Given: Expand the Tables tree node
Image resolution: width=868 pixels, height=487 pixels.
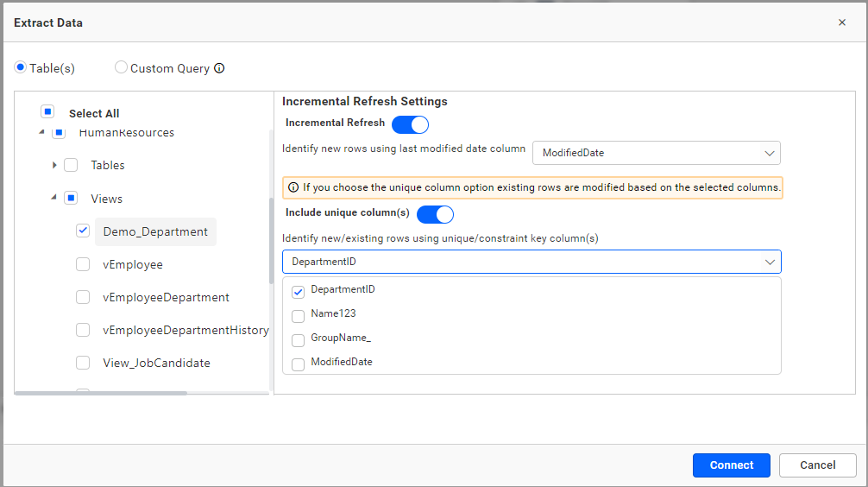Looking at the screenshot, I should [55, 165].
